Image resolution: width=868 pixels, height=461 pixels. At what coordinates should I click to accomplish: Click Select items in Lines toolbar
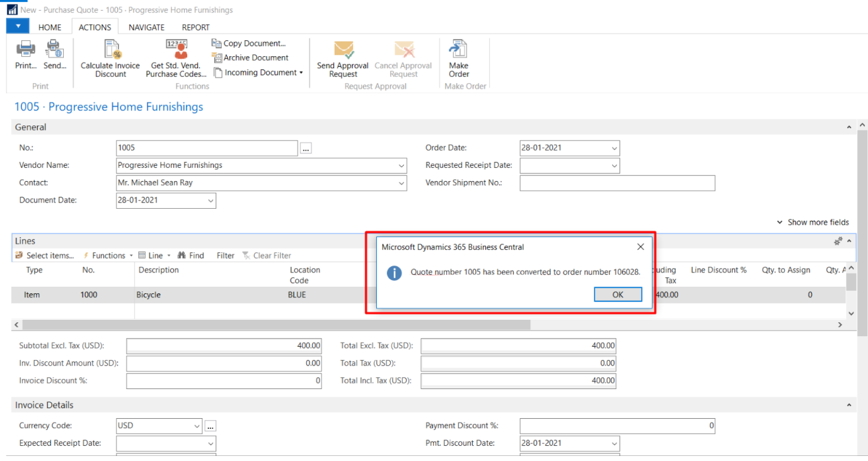[44, 255]
